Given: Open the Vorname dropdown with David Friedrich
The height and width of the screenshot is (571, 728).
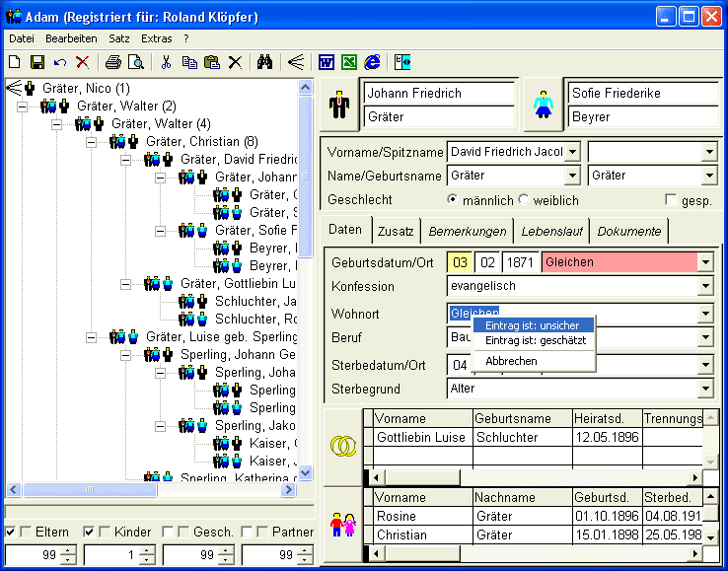Looking at the screenshot, I should [x=573, y=152].
